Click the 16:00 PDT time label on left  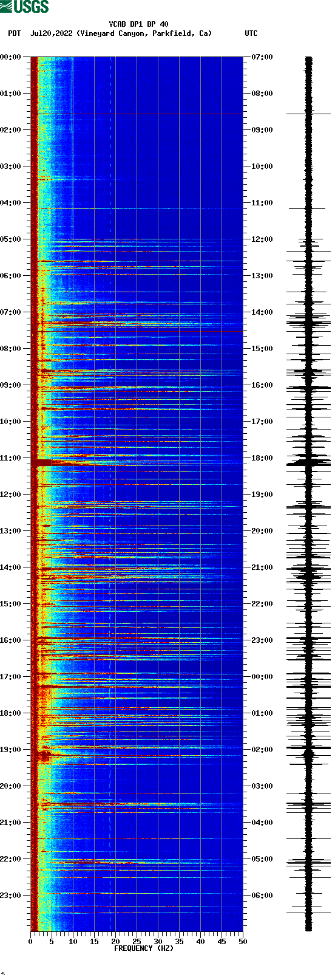click(x=10, y=640)
